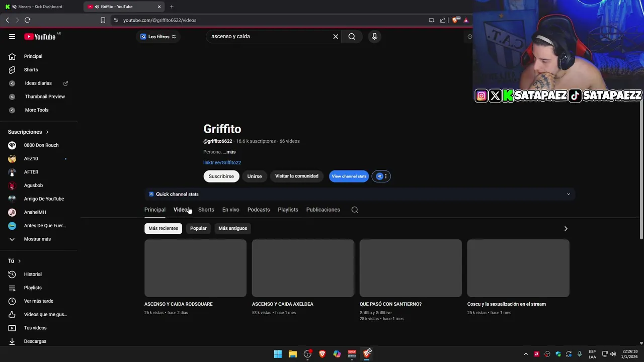Open Tus videos in the sidebar
This screenshot has width=644, height=362.
tap(35, 328)
